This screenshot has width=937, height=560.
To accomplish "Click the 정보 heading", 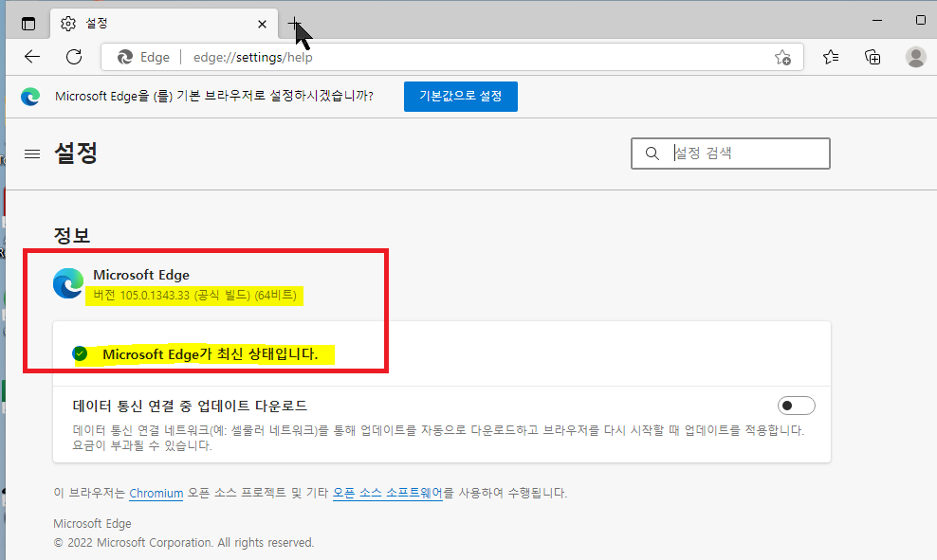I will pos(72,235).
